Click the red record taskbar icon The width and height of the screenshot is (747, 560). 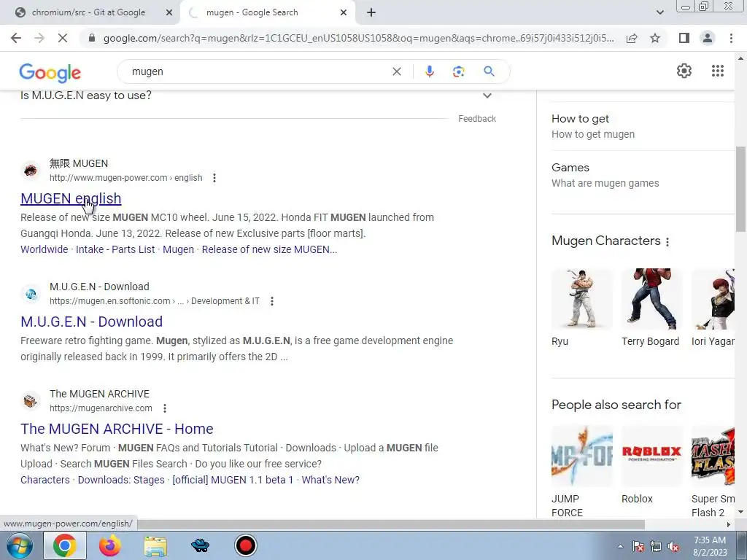[x=246, y=545]
